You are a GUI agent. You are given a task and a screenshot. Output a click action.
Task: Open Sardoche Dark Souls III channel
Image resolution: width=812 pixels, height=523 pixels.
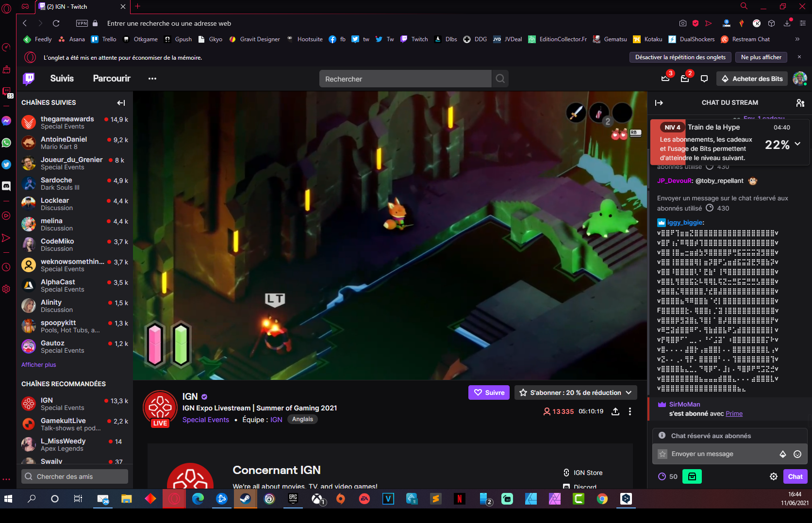pos(75,183)
